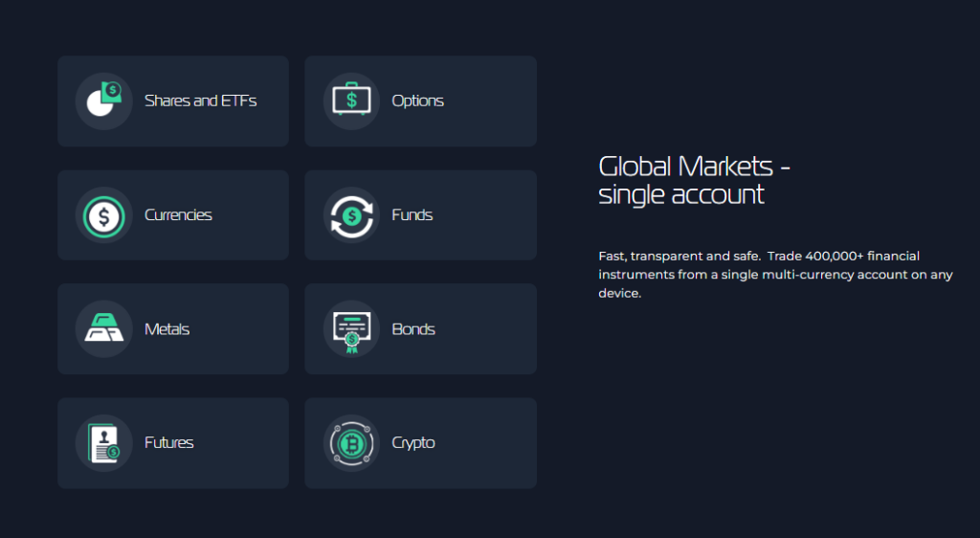The image size is (980, 538).
Task: Open the Funds text label
Action: [412, 215]
